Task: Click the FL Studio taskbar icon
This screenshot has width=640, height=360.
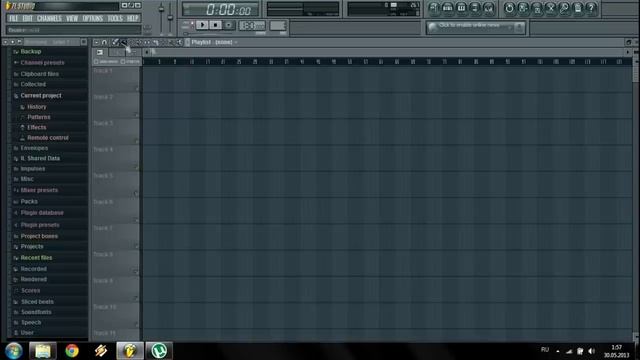Action: point(130,351)
